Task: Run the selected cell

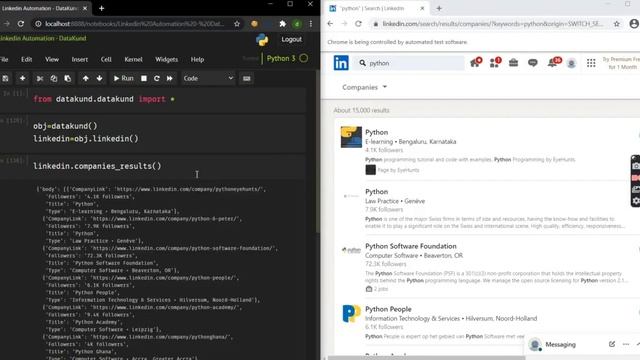Action: coord(123,78)
